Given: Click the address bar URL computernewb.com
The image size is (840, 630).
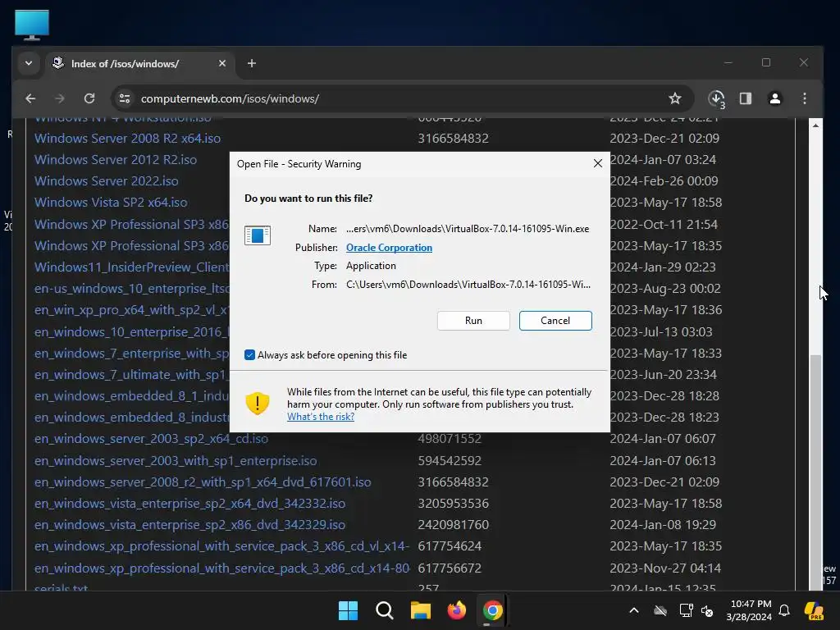Looking at the screenshot, I should [x=230, y=98].
